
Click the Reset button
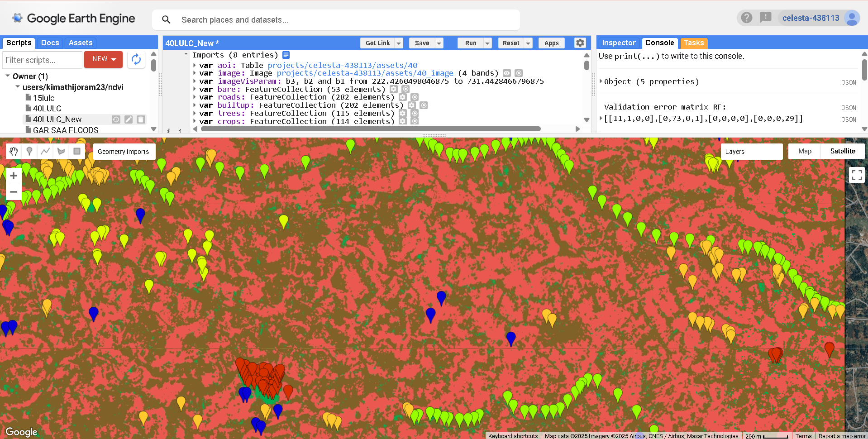[511, 43]
